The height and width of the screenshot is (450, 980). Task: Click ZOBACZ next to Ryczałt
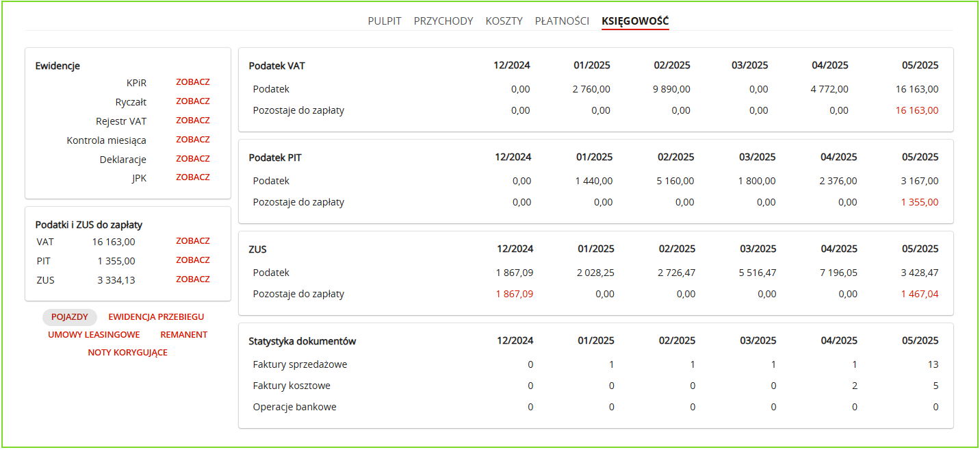pyautogui.click(x=193, y=101)
